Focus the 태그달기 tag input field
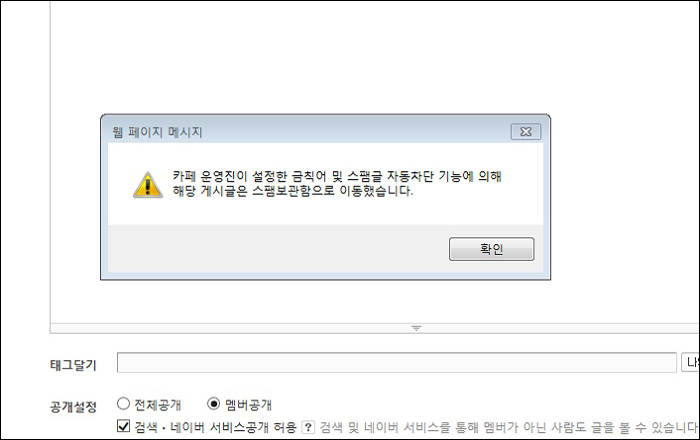 tap(396, 362)
